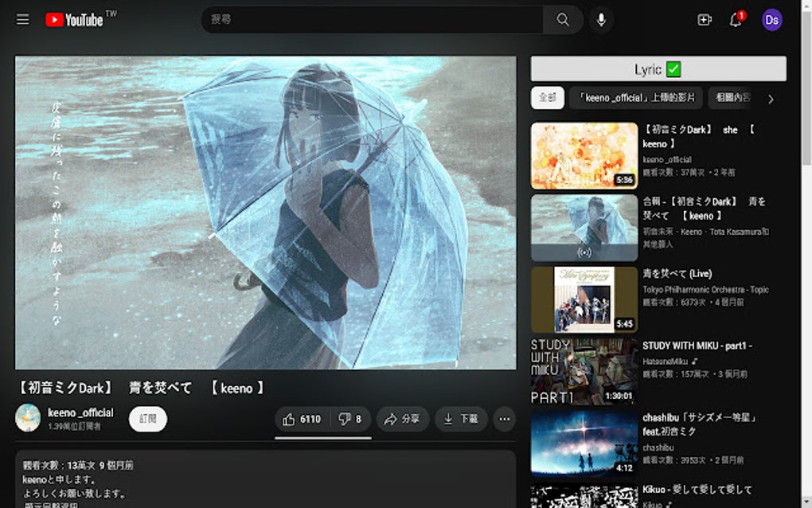812x508 pixels.
Task: Start voice search with microphone
Action: 601,20
